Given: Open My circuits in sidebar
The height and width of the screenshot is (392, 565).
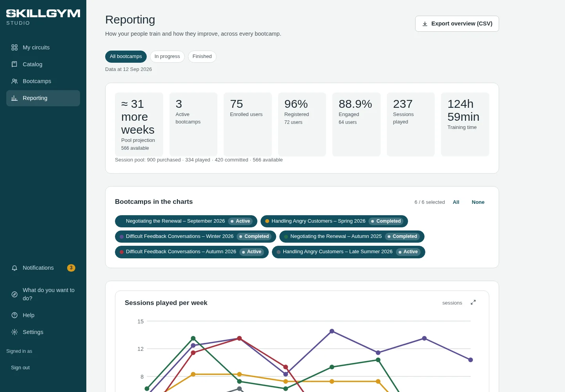Looking at the screenshot, I should [43, 47].
